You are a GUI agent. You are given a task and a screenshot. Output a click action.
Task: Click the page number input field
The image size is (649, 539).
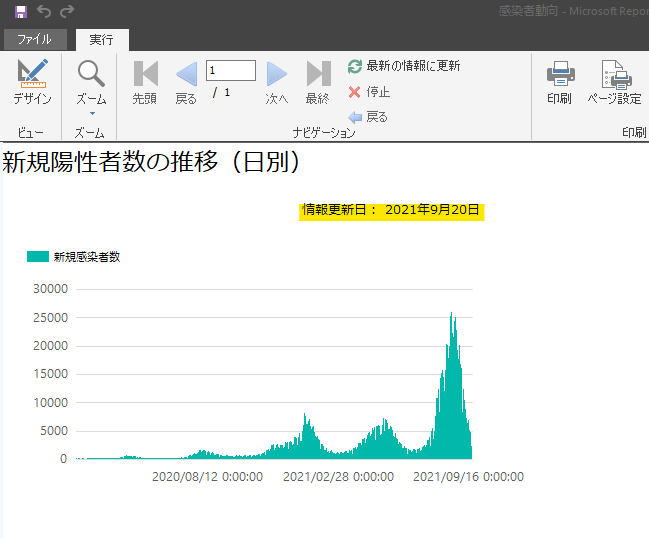pos(230,70)
